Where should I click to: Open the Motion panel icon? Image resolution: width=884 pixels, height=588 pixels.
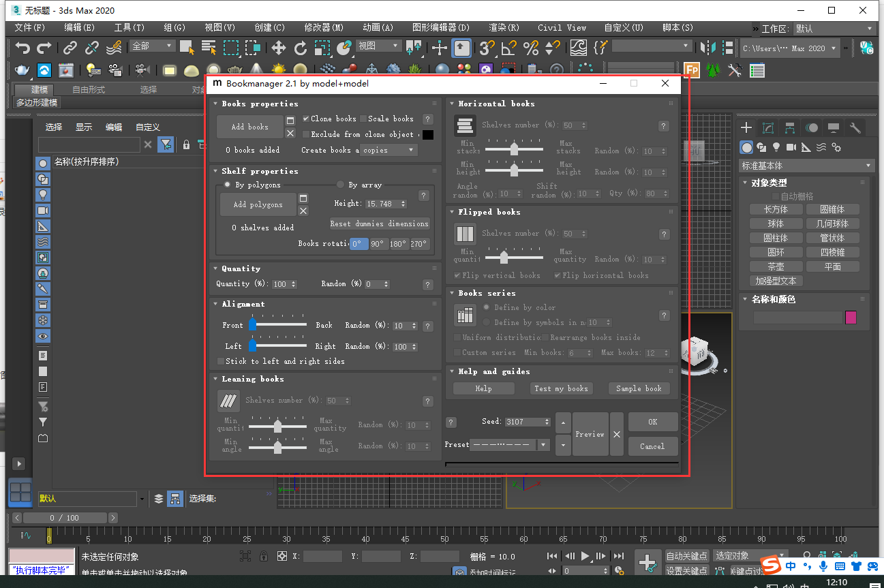(812, 127)
